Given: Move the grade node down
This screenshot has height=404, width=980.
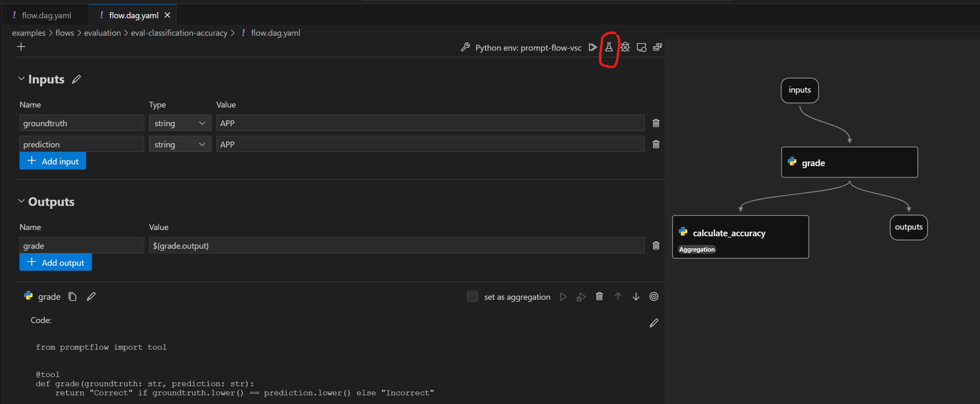Looking at the screenshot, I should click(x=636, y=296).
